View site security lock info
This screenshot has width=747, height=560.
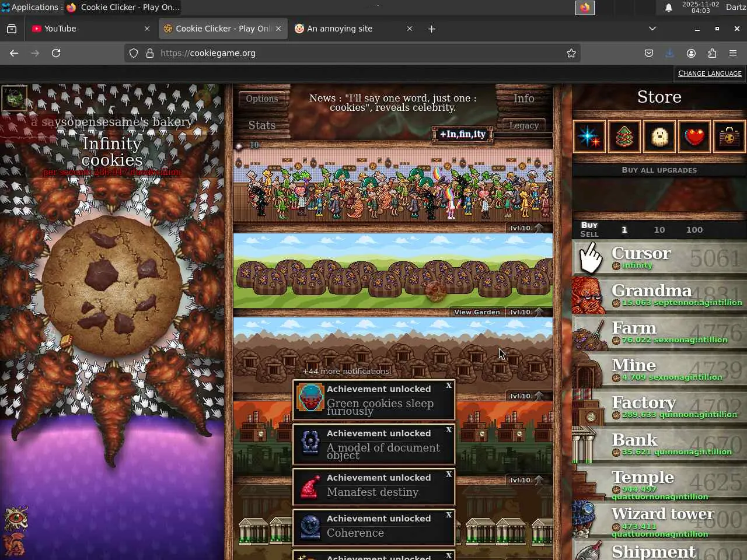coord(150,53)
